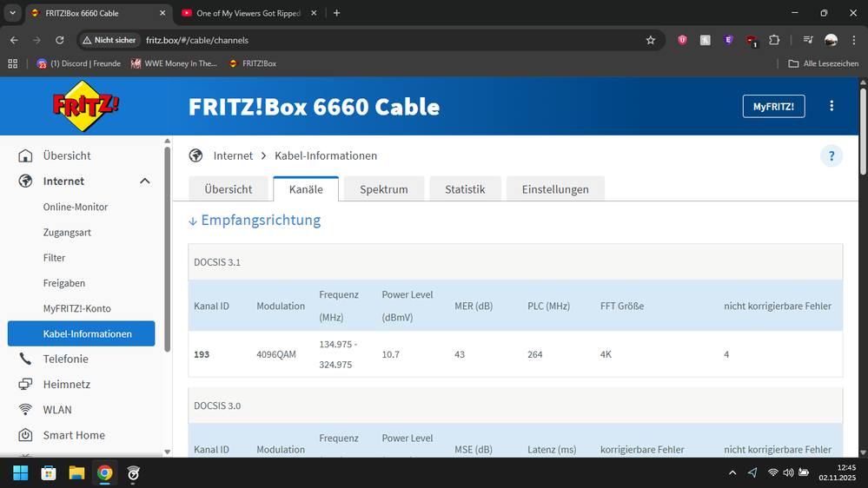
Task: Collapse the Empfangsrichtung section
Action: [255, 221]
